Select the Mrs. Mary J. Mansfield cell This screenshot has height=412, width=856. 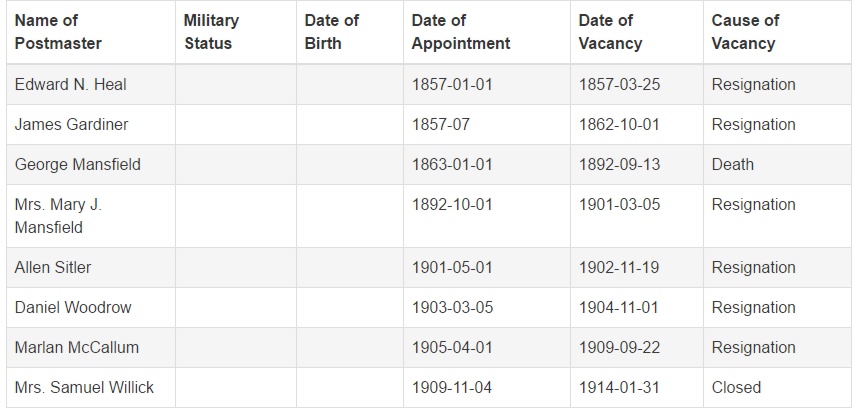(91, 216)
